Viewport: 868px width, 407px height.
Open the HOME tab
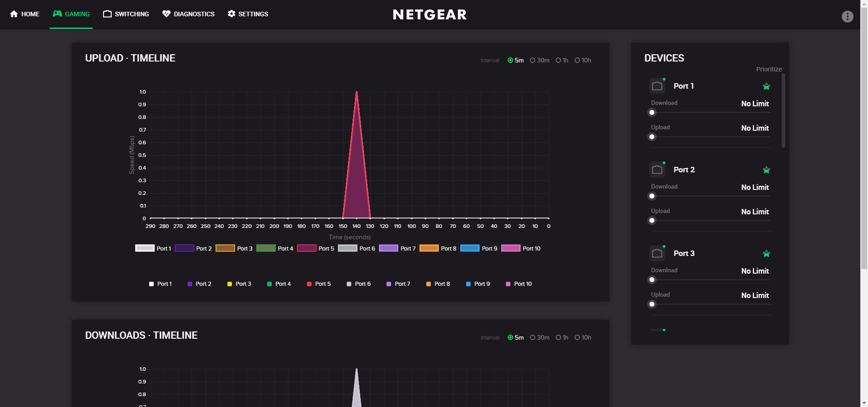coord(25,14)
